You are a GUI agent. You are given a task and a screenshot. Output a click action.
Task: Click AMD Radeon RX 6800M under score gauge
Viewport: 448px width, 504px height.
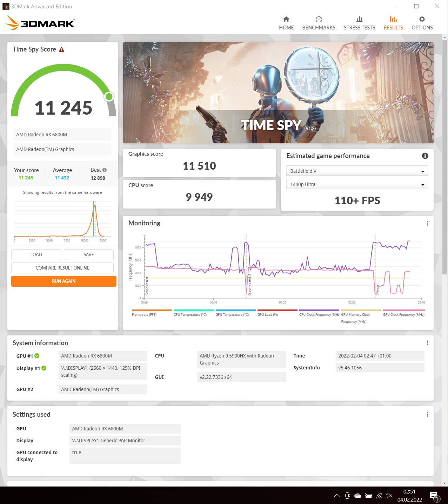[62, 135]
